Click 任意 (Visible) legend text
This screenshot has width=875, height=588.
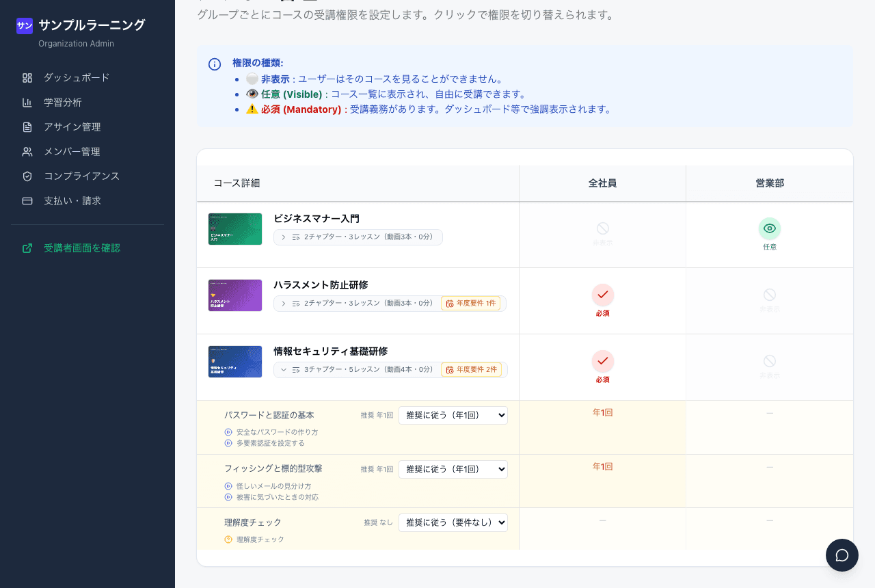[x=291, y=94]
